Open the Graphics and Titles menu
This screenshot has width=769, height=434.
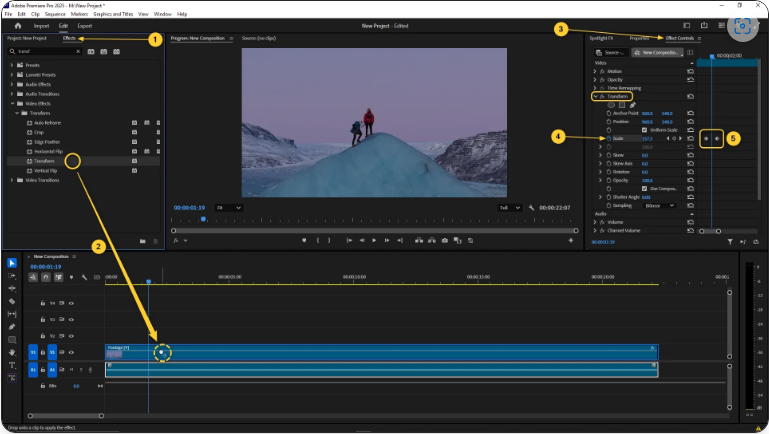tap(113, 14)
